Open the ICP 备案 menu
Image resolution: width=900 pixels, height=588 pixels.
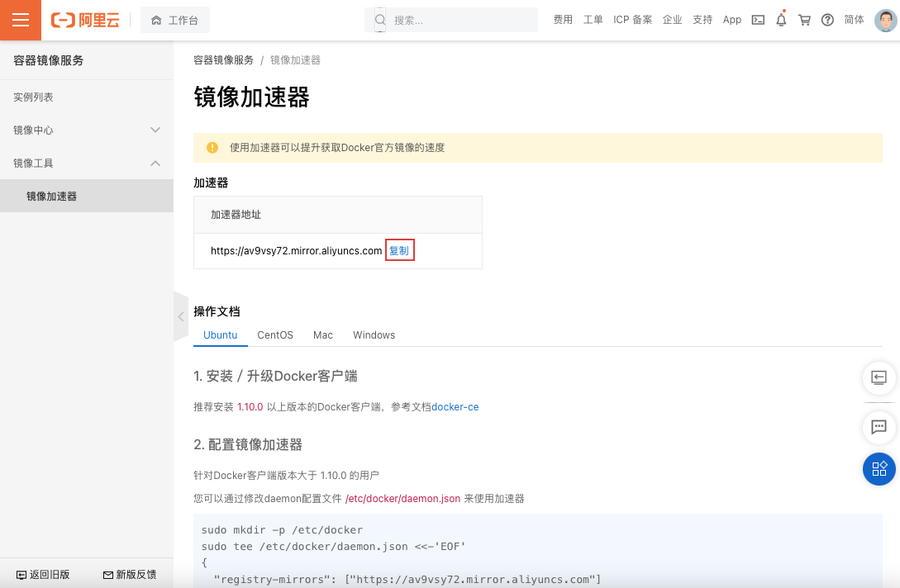632,20
